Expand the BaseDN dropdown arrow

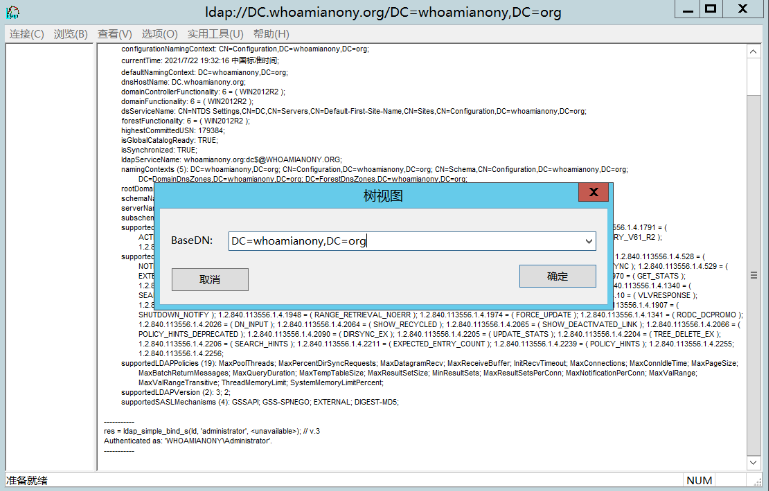(x=589, y=241)
